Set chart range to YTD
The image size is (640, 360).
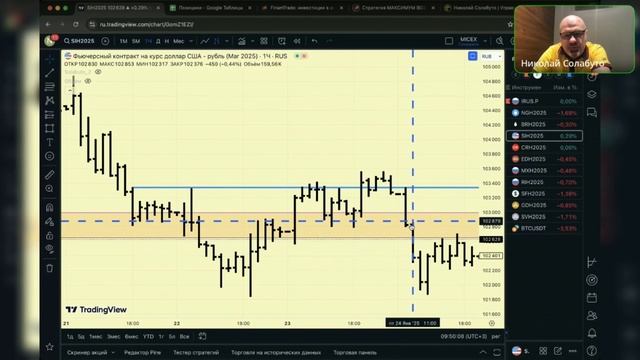point(148,336)
